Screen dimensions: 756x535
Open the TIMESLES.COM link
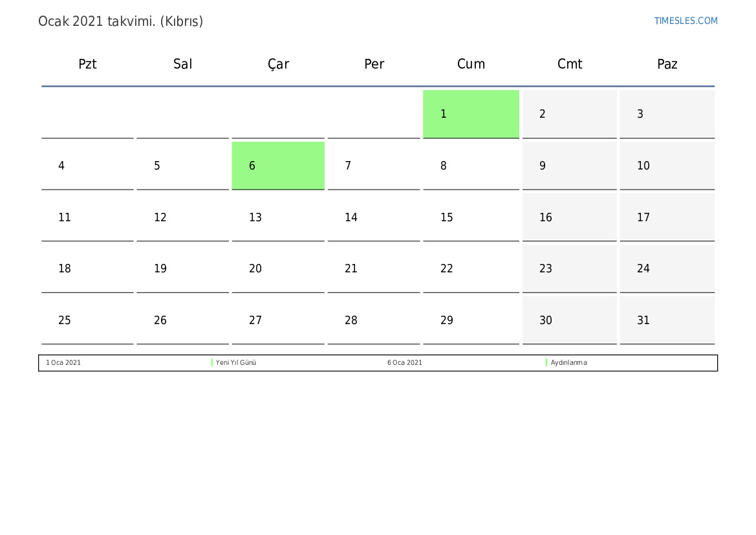[686, 21]
